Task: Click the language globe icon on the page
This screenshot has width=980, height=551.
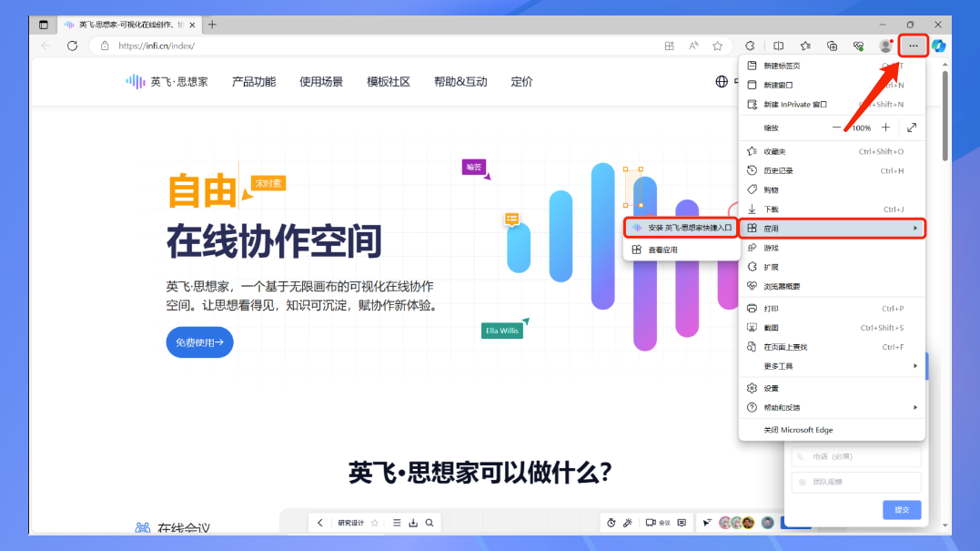Action: 722,82
